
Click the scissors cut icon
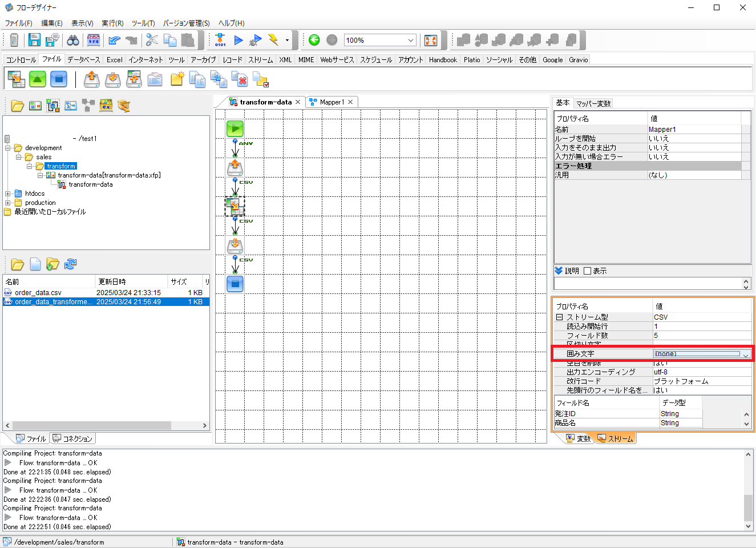click(x=152, y=40)
